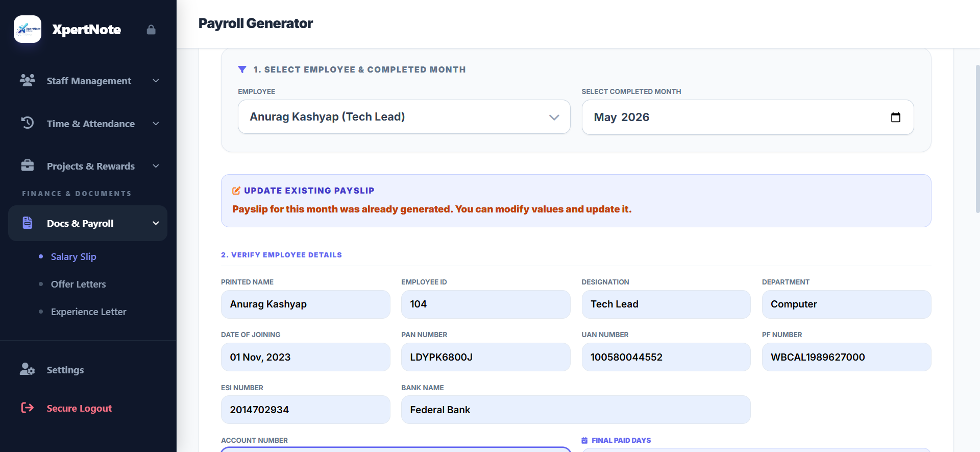Click the calendar icon beside Final Paid Days
Image resolution: width=980 pixels, height=452 pixels.
tap(584, 440)
